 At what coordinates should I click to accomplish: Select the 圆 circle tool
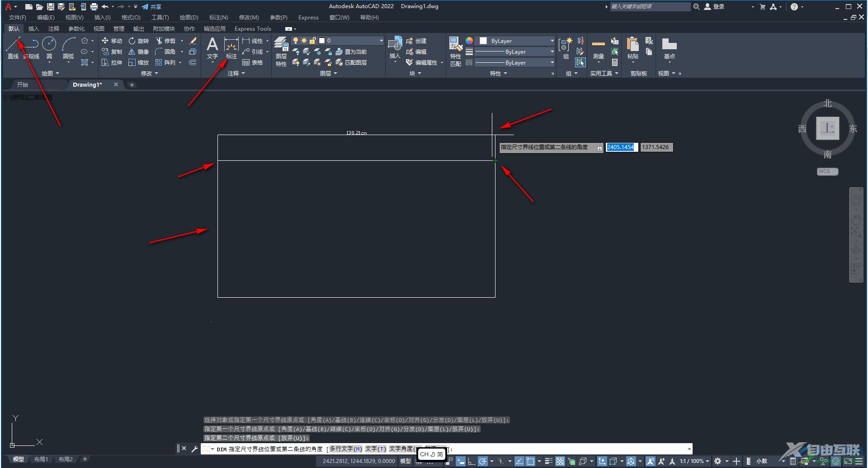point(49,48)
